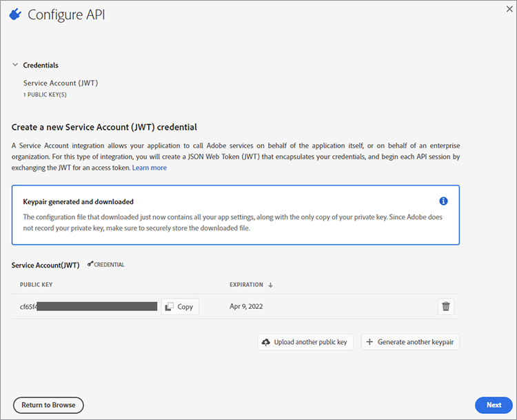Image resolution: width=517 pixels, height=420 pixels.
Task: Click the copy icon beside the public key
Action: [x=169, y=306]
